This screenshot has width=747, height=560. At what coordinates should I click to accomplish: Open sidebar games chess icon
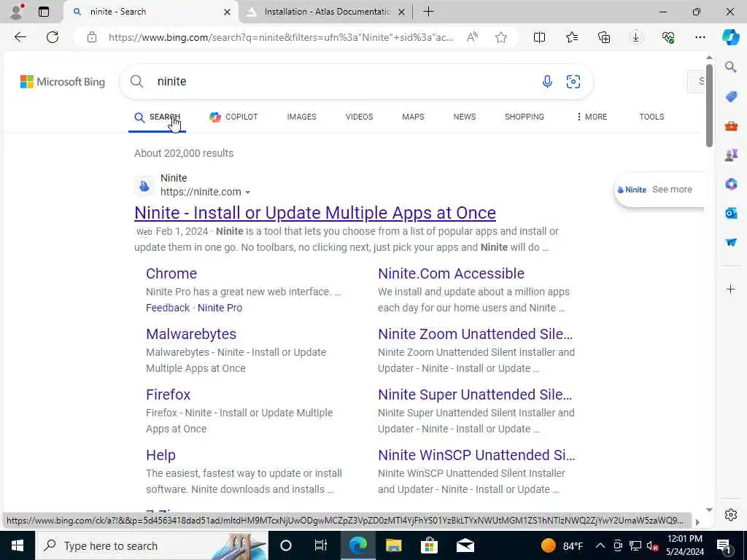[x=731, y=155]
